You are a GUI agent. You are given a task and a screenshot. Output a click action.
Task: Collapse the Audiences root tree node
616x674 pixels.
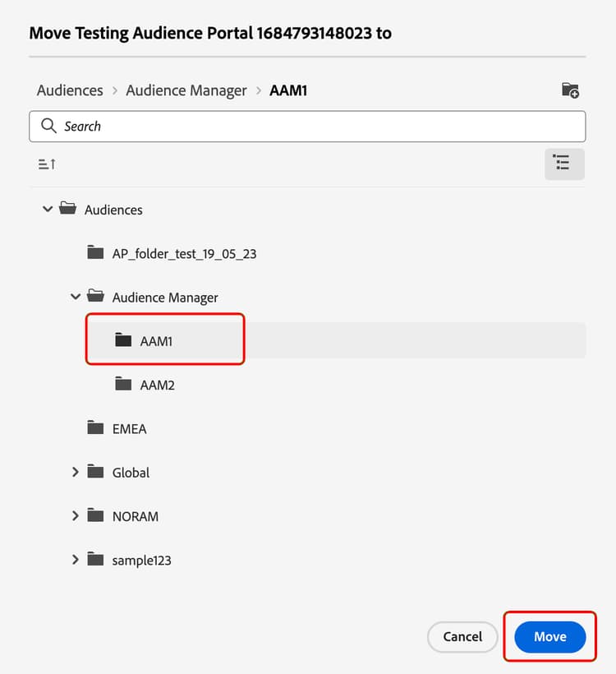click(48, 210)
